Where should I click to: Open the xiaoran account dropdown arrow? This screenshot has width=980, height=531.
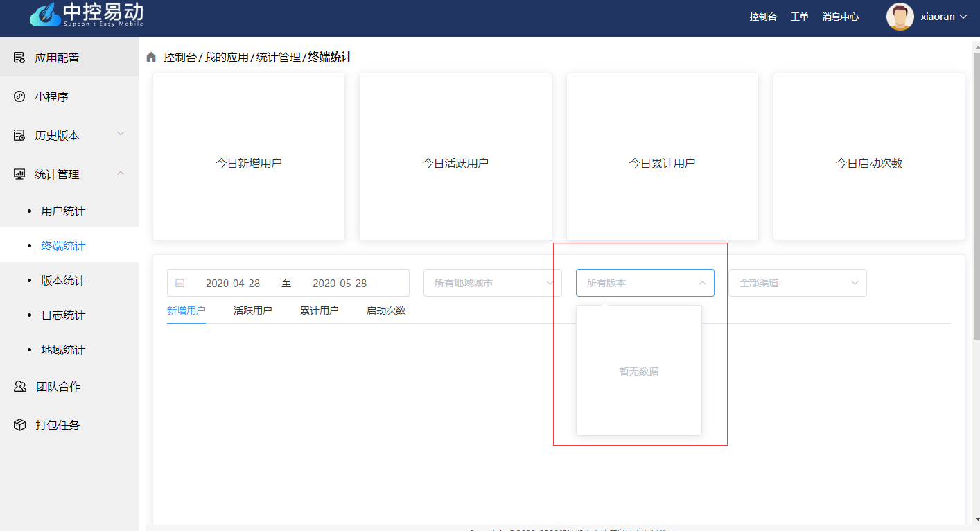tap(963, 17)
